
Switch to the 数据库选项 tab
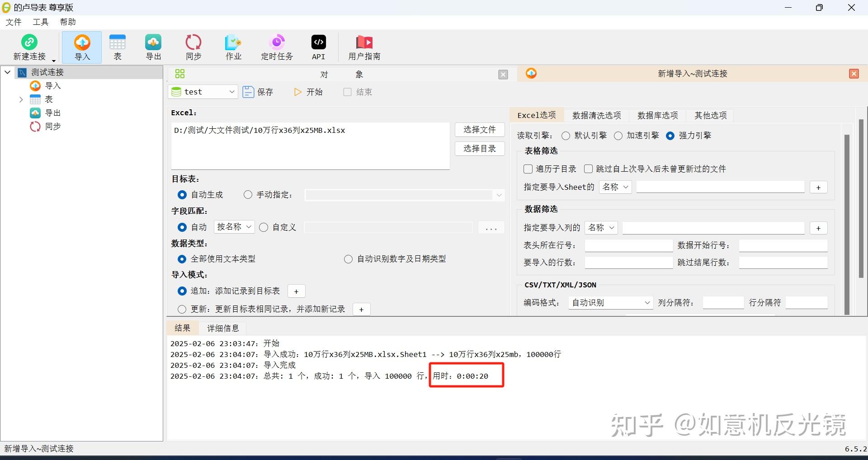[x=657, y=115]
